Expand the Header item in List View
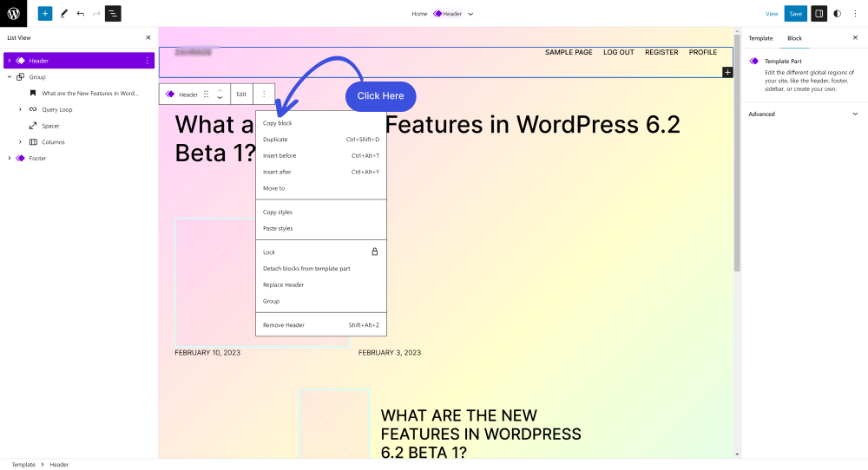The image size is (868, 470). coord(10,61)
